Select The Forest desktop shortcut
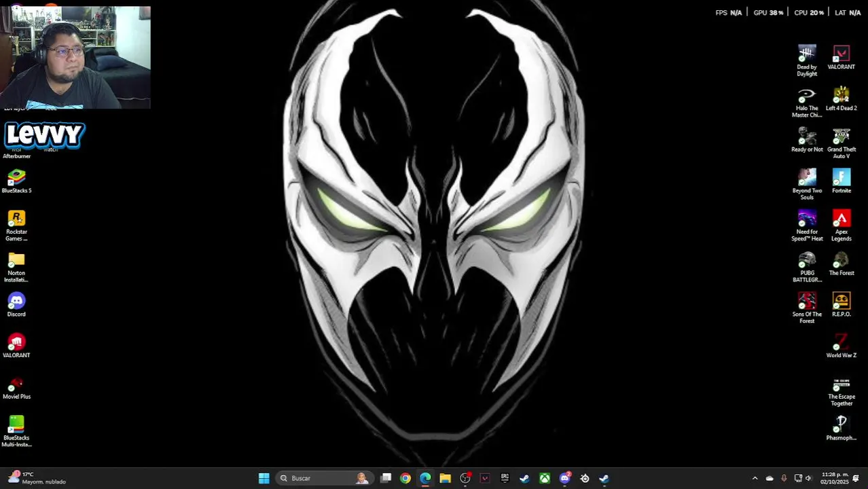This screenshot has height=489, width=868. 842,264
